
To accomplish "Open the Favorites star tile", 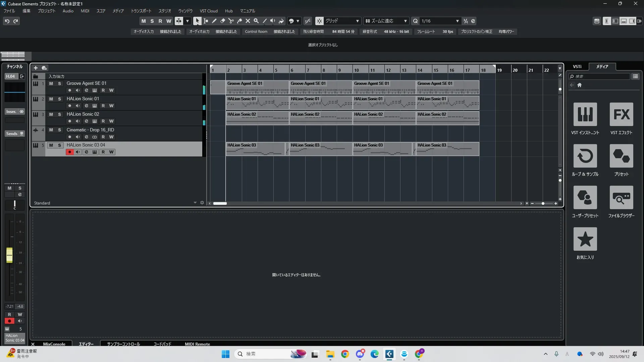I will point(585,239).
